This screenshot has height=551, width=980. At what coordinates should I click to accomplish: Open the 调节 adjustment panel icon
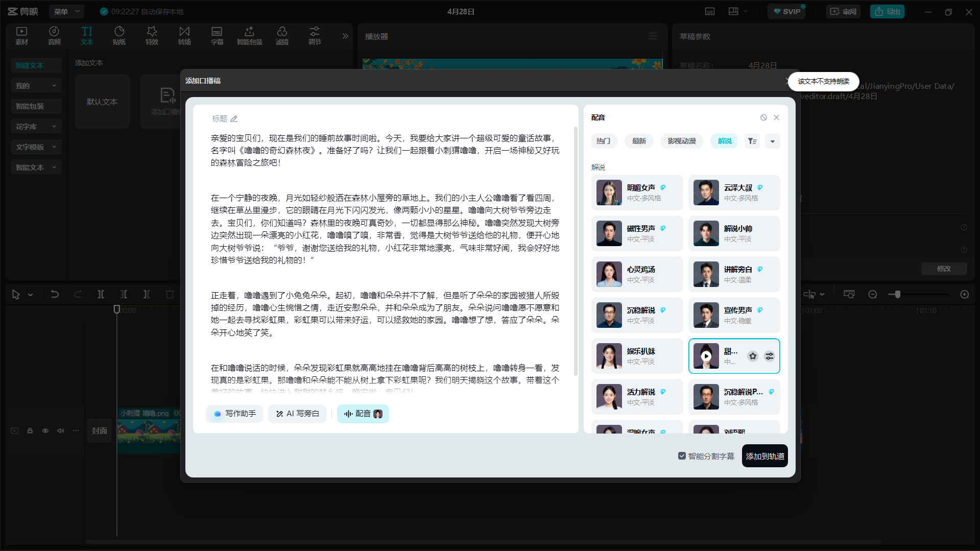coord(315,36)
